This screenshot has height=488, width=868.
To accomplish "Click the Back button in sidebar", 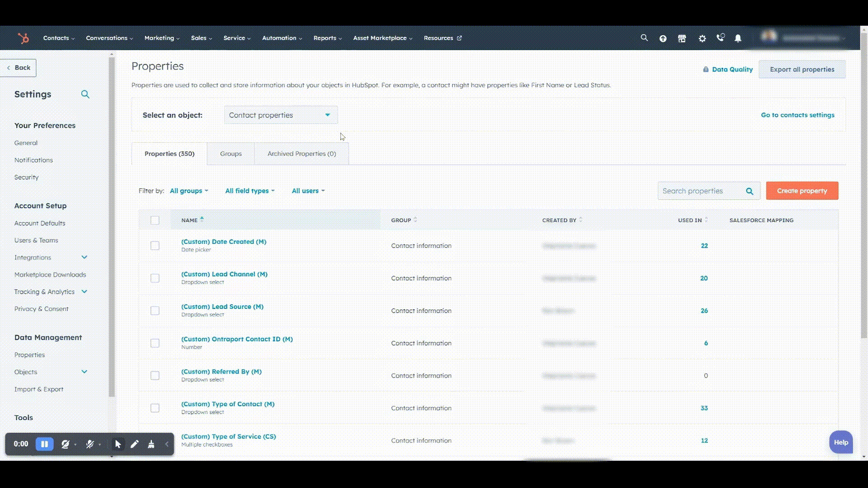I will click(18, 67).
